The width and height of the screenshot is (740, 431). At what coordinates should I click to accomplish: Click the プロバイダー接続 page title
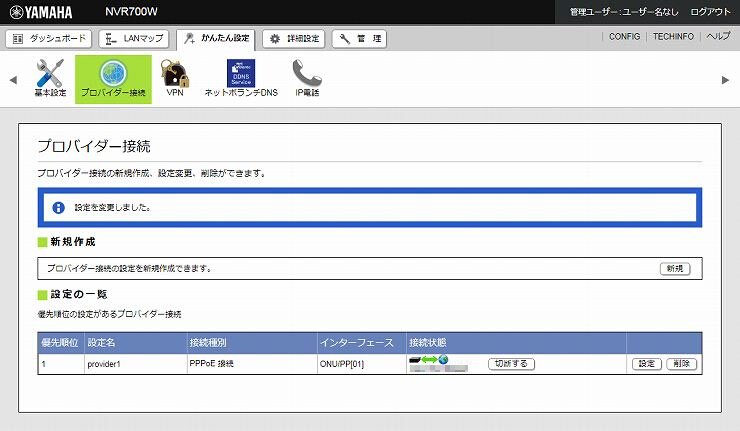94,146
